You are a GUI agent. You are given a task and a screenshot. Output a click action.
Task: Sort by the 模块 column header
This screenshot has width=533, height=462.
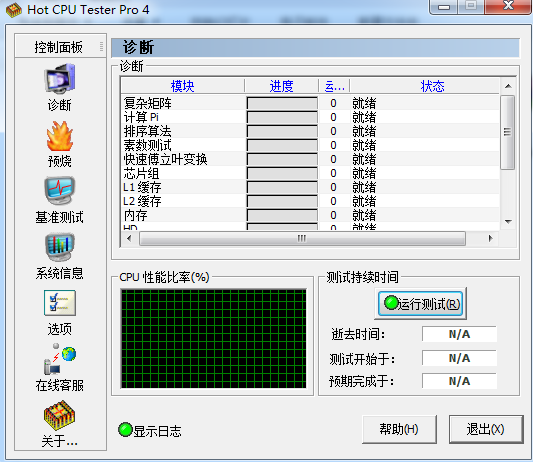183,86
